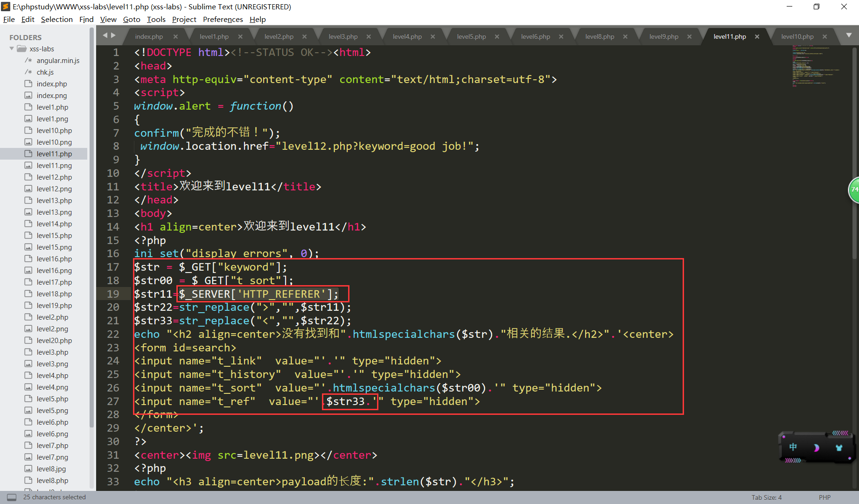Open chk.js in the sidebar
The height and width of the screenshot is (504, 859).
click(x=45, y=72)
